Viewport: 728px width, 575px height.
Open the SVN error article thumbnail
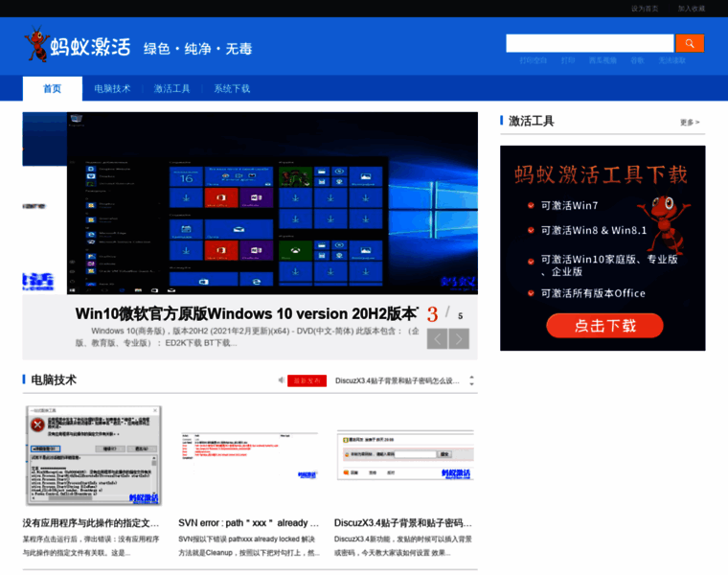(x=249, y=456)
